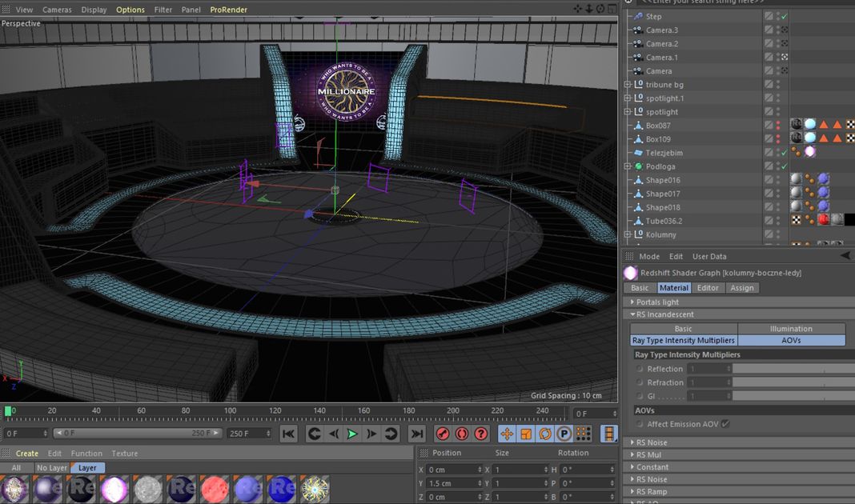Select the pink glowing material swatch
The height and width of the screenshot is (504, 855).
[114, 489]
